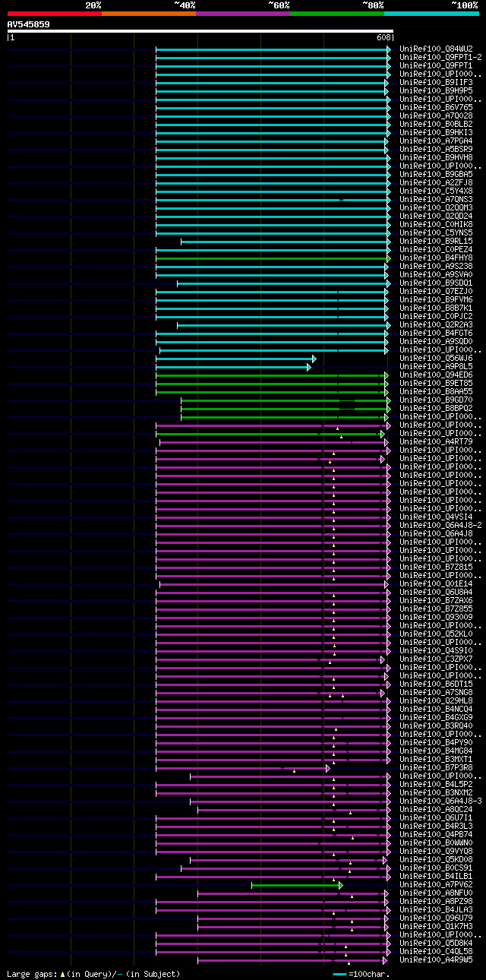Image resolution: width=486 pixels, height=980 pixels.
Task: Select the UniRef100_Q4PB74 label
Action: (436, 834)
